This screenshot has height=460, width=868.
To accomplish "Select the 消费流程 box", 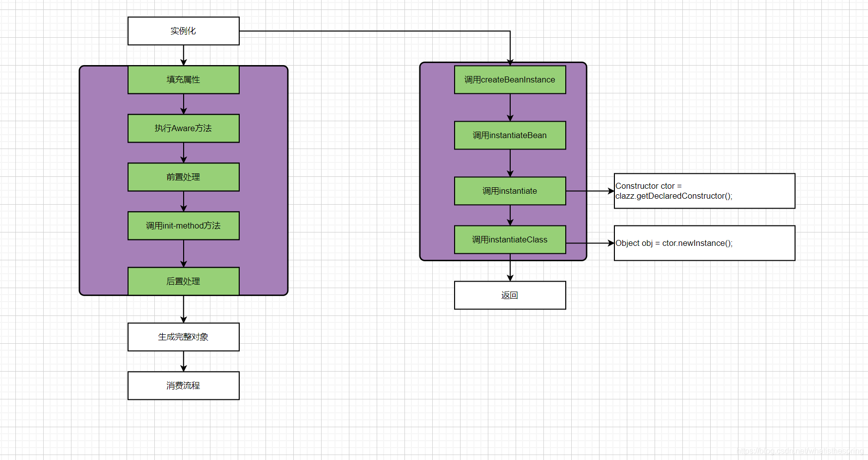I will click(x=184, y=385).
